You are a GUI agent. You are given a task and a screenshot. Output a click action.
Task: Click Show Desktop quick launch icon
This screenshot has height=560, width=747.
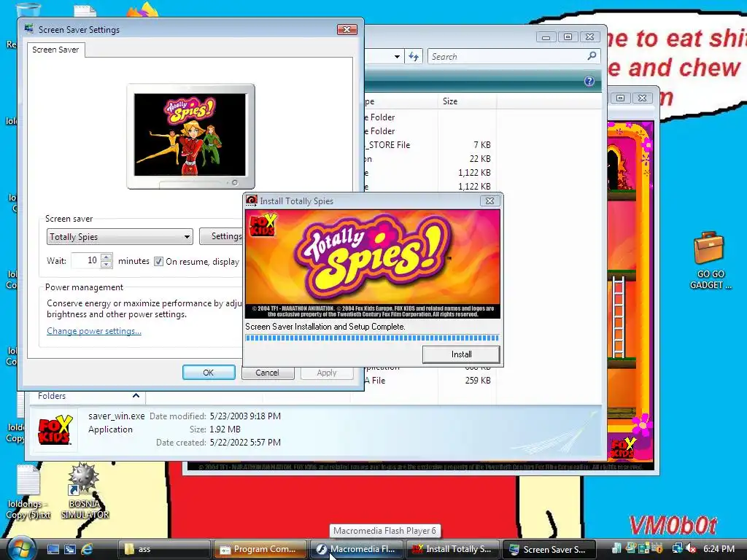[x=53, y=549]
